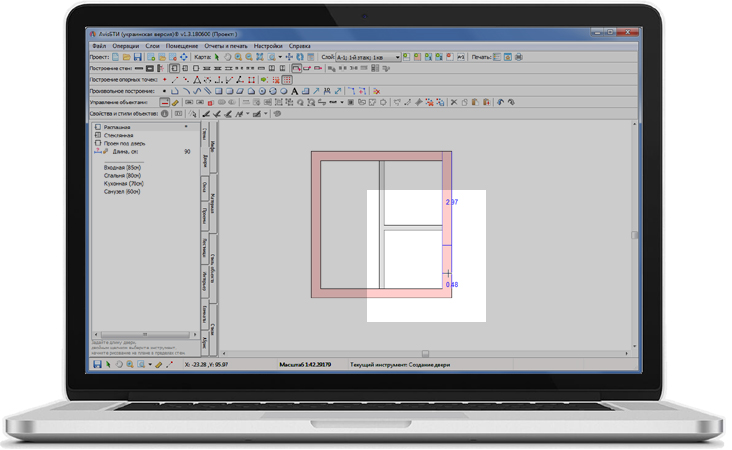Image resolution: width=732 pixels, height=450 pixels.
Task: Click the delete X icon in object management
Action: tap(453, 102)
